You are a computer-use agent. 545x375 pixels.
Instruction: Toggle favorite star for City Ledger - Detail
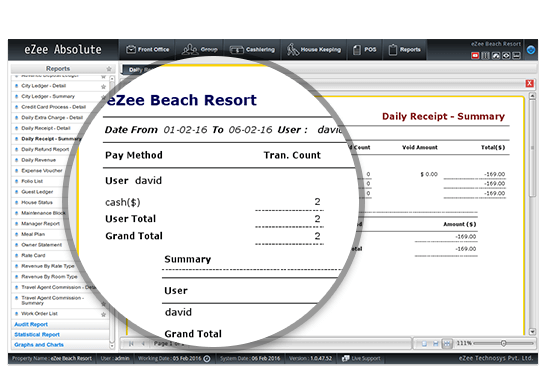click(x=103, y=86)
